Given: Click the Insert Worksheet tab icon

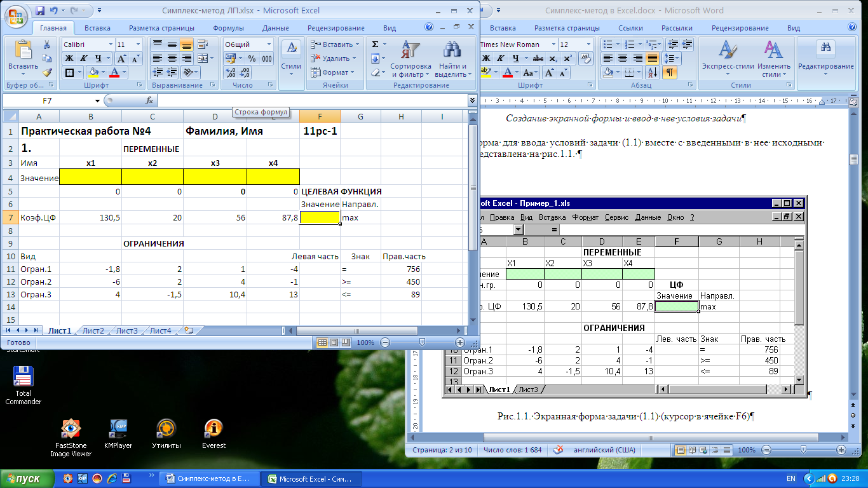Looking at the screenshot, I should [189, 330].
